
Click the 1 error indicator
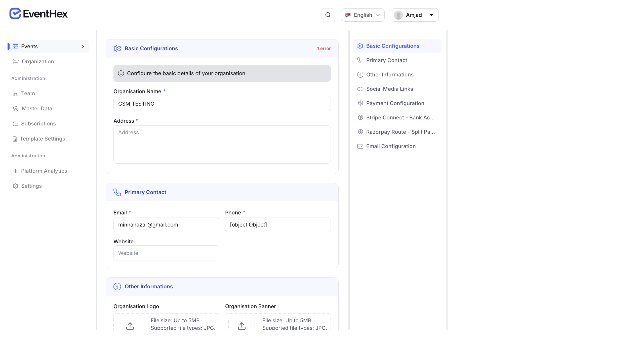[324, 48]
